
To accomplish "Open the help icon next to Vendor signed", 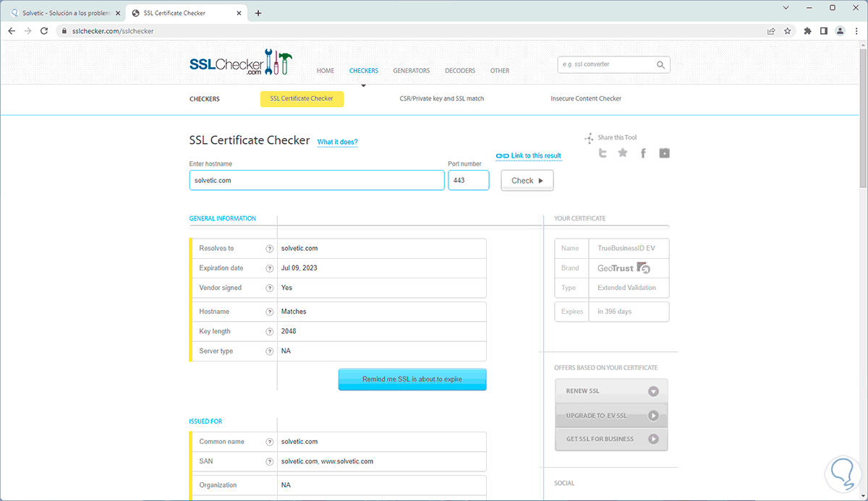I will [x=269, y=288].
